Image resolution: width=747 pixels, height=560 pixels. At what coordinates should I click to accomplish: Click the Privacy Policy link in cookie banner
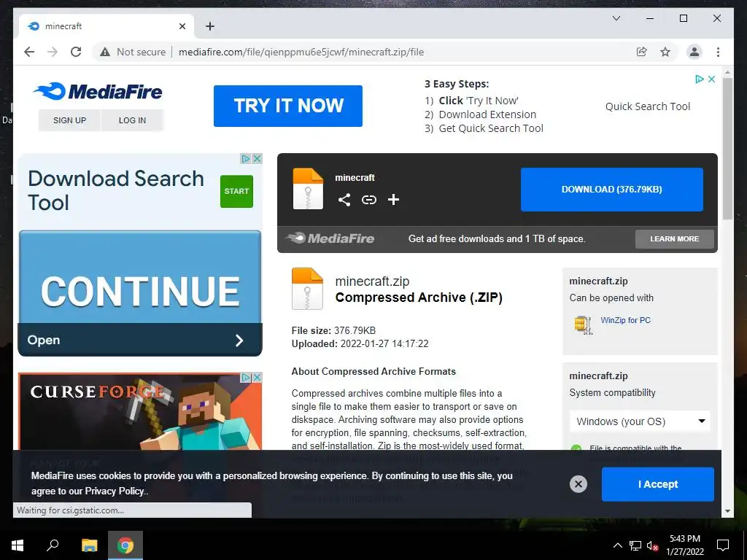pyautogui.click(x=113, y=491)
